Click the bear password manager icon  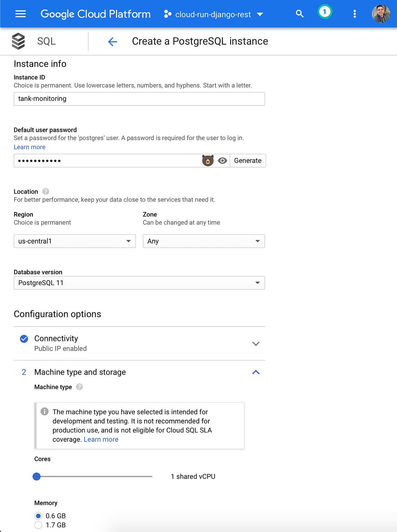point(208,161)
